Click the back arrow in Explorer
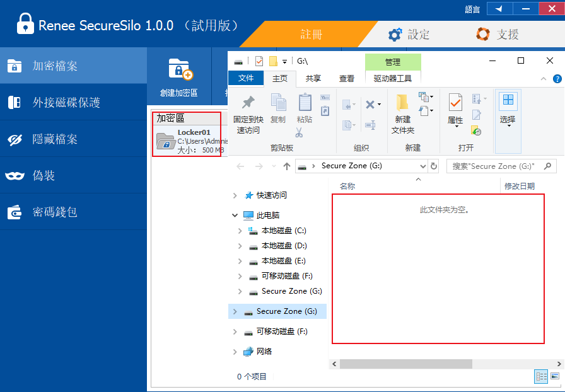 click(240, 166)
